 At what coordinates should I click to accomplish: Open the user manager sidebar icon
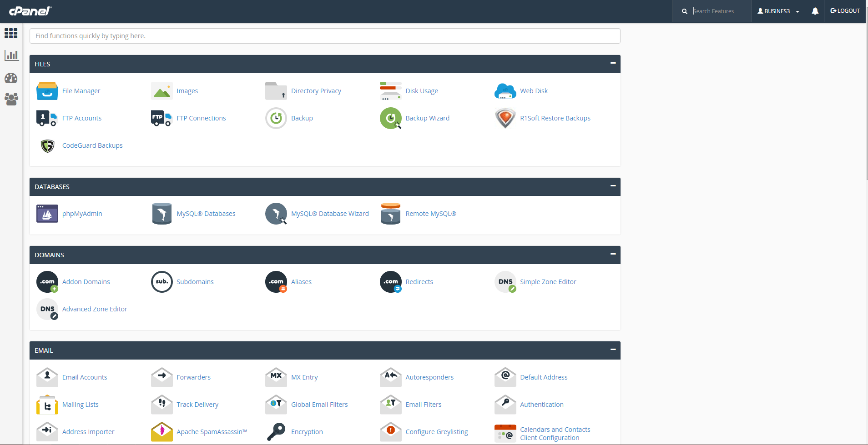(x=11, y=99)
